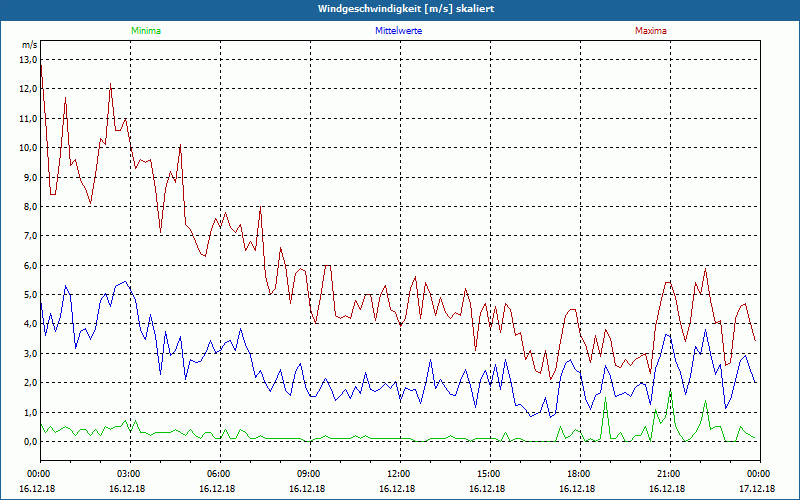Select the 15:00 time axis label
Image resolution: width=800 pixels, height=500 pixels.
[x=490, y=474]
